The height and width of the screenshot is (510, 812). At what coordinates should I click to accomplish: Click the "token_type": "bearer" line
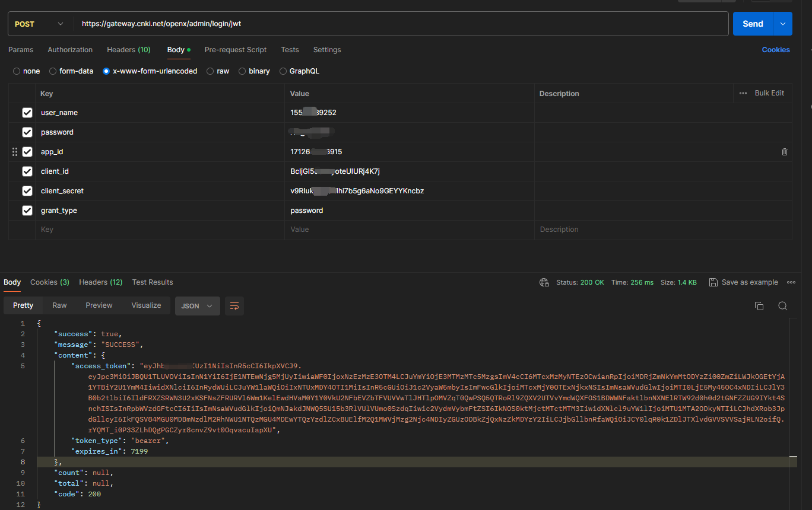coord(120,441)
